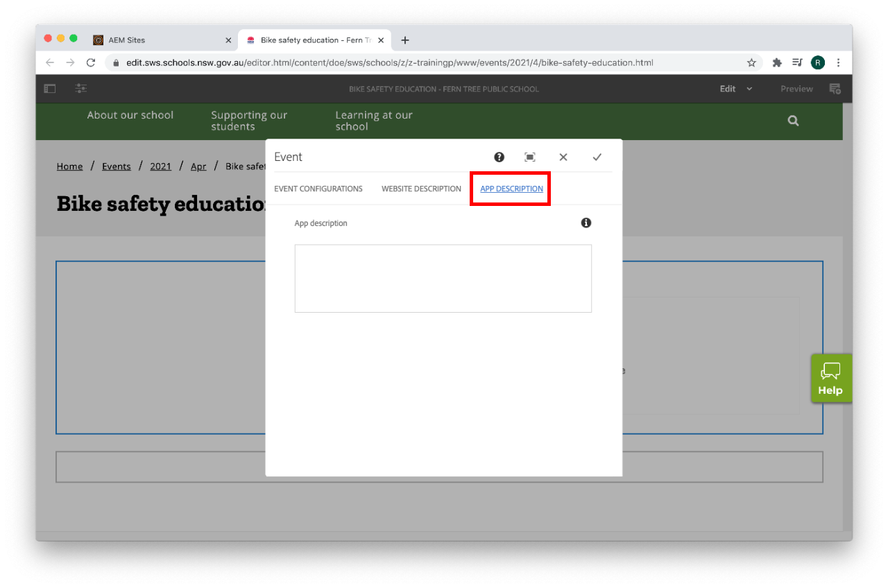This screenshot has width=888, height=588.
Task: Bookmark this page with the star icon
Action: pyautogui.click(x=751, y=62)
